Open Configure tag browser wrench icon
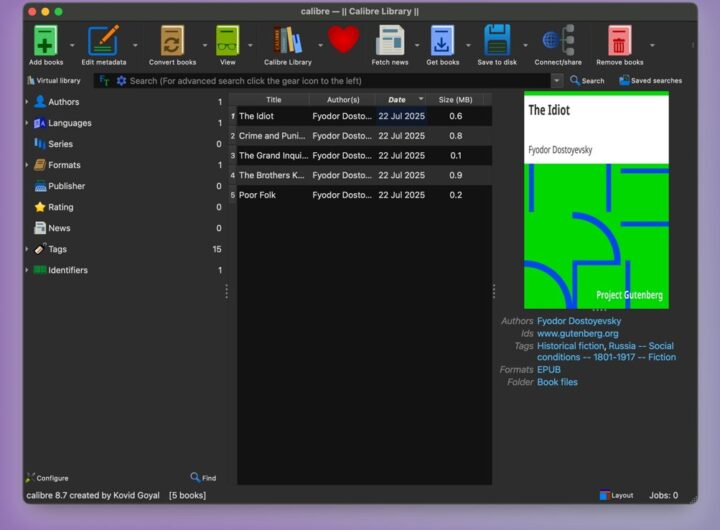The image size is (720, 530). click(30, 478)
